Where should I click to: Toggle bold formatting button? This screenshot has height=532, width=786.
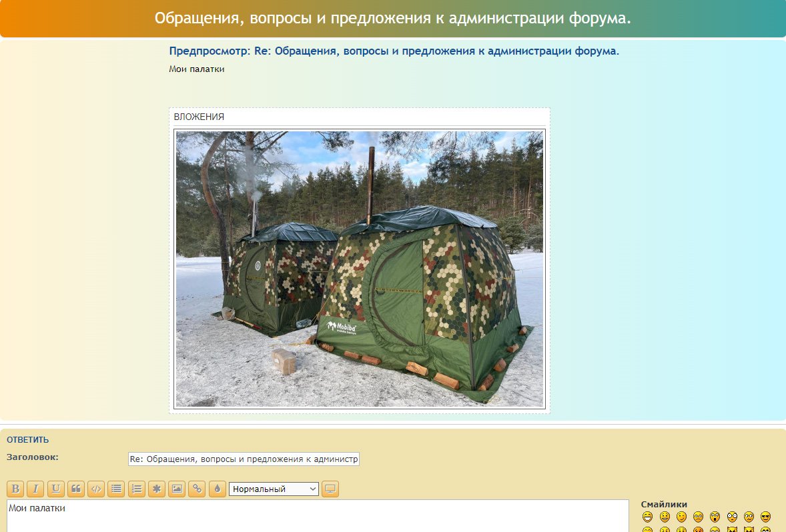tap(16, 489)
